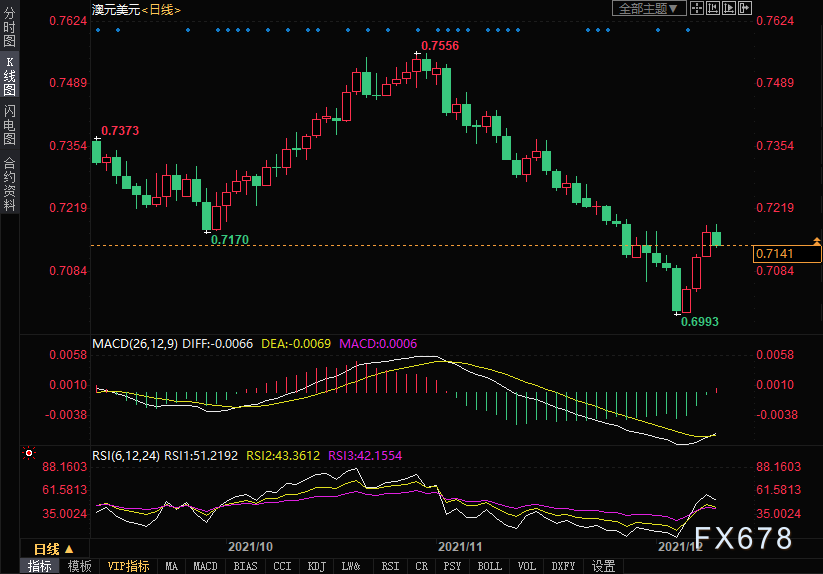Open the 闪电图 side tab

click(x=9, y=124)
